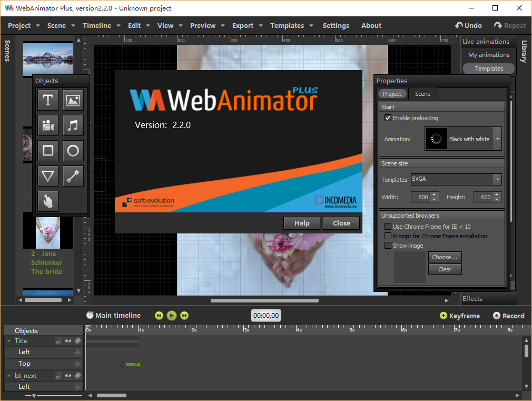Disable the Enable preloading checkbox
The width and height of the screenshot is (532, 401).
(x=388, y=118)
